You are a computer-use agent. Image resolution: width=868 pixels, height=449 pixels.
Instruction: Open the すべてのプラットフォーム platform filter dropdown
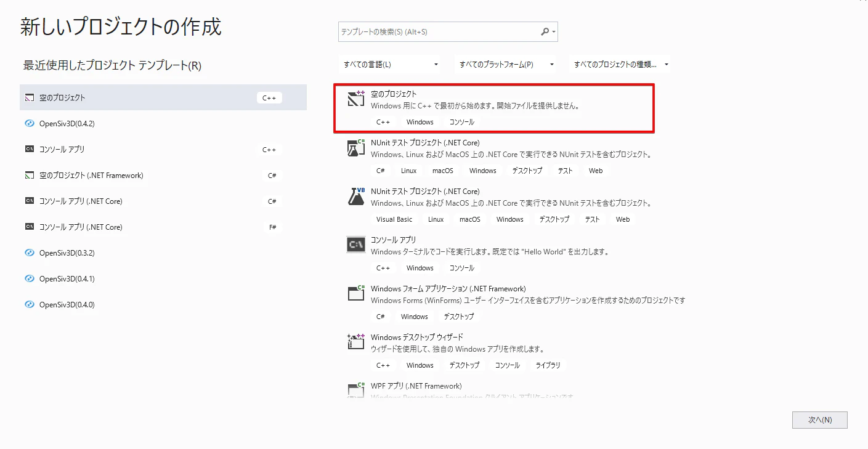click(x=506, y=64)
